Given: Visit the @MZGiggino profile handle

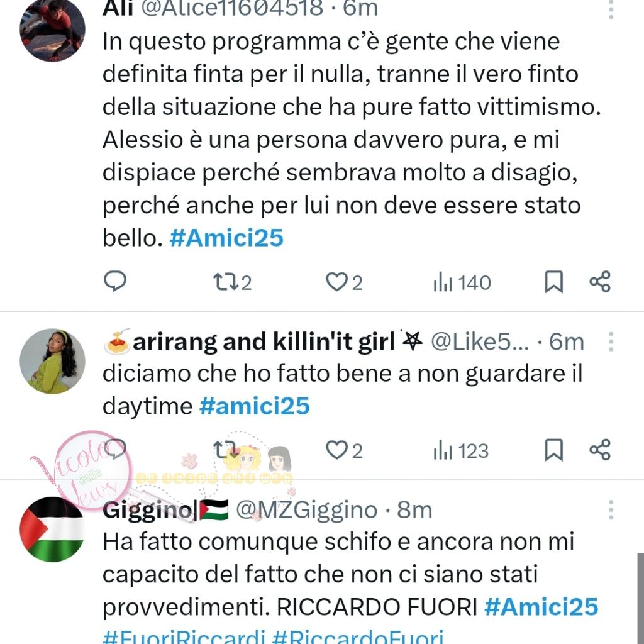Looking at the screenshot, I should (306, 510).
